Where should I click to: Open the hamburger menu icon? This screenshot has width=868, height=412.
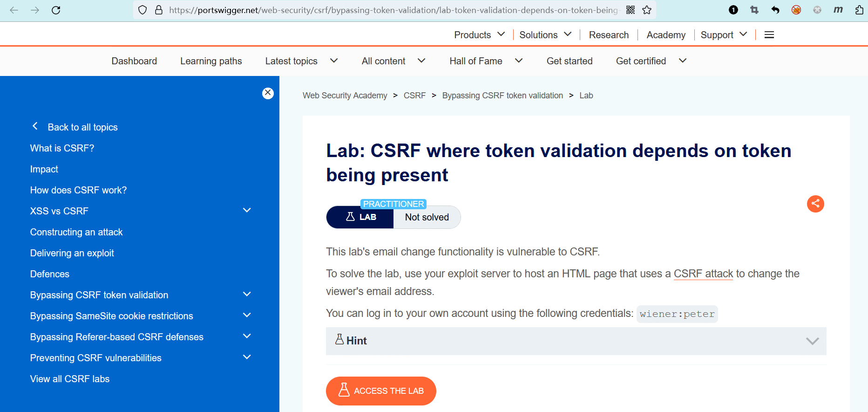pos(769,35)
